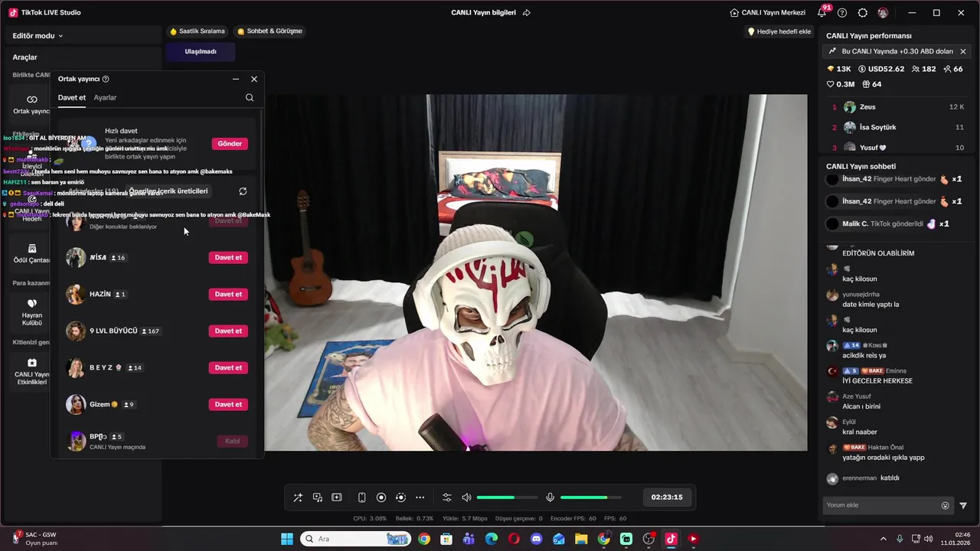Screen dimensions: 980x551
Task: Click the stream timer 02:23:15
Action: click(667, 497)
